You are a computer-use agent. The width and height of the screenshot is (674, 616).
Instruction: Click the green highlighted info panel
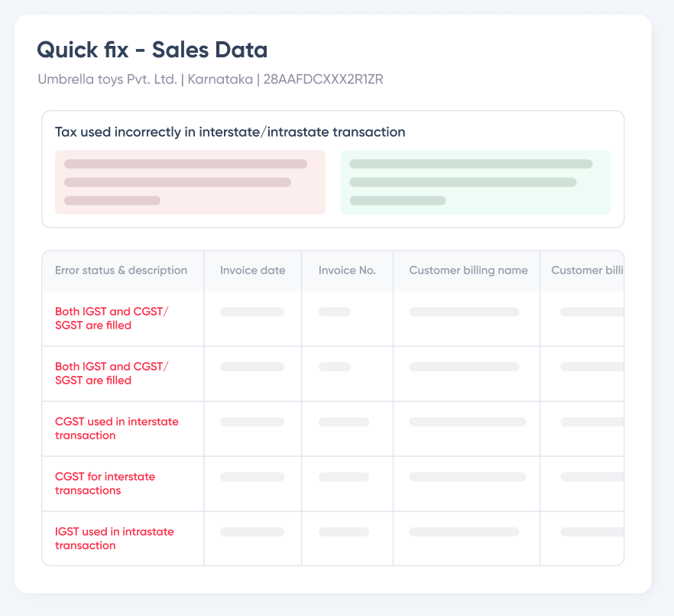[475, 183]
